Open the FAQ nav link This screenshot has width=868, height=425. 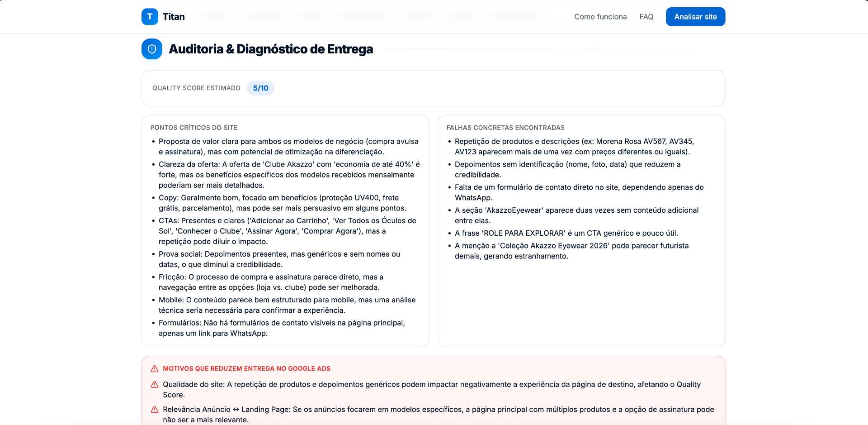pyautogui.click(x=646, y=17)
